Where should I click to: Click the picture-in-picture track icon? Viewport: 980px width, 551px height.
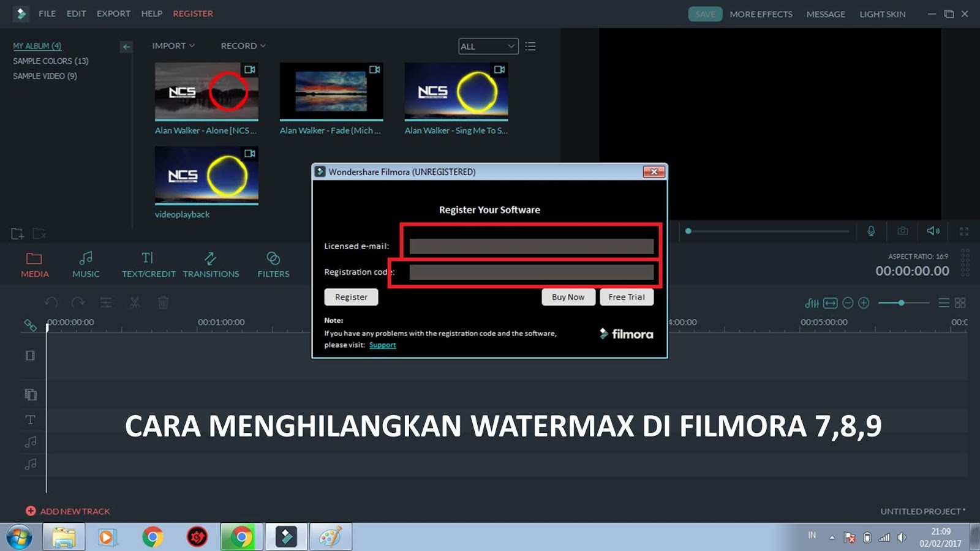tap(31, 394)
